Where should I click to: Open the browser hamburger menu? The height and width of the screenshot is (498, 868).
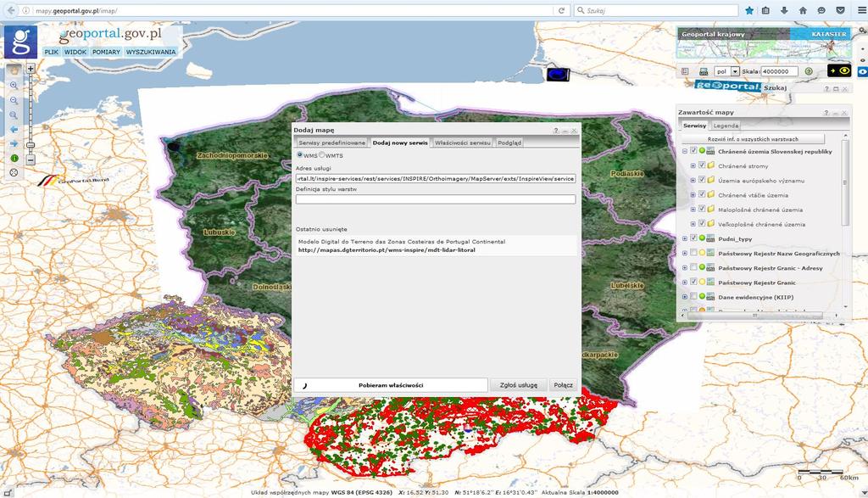point(862,10)
